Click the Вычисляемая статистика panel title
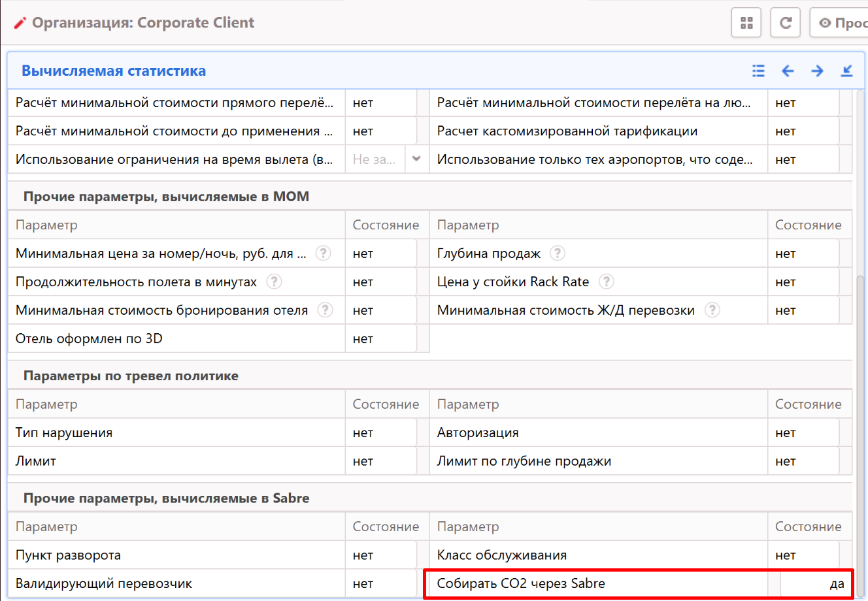Screen dimensions: 868x601 (114, 71)
